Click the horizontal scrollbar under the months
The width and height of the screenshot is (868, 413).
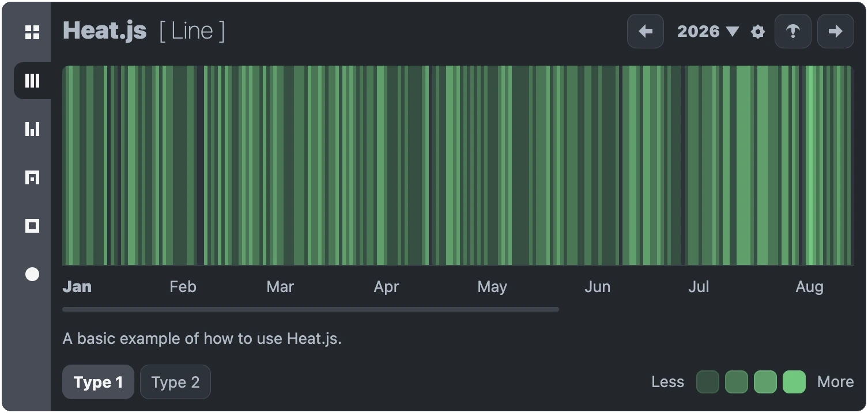point(310,309)
